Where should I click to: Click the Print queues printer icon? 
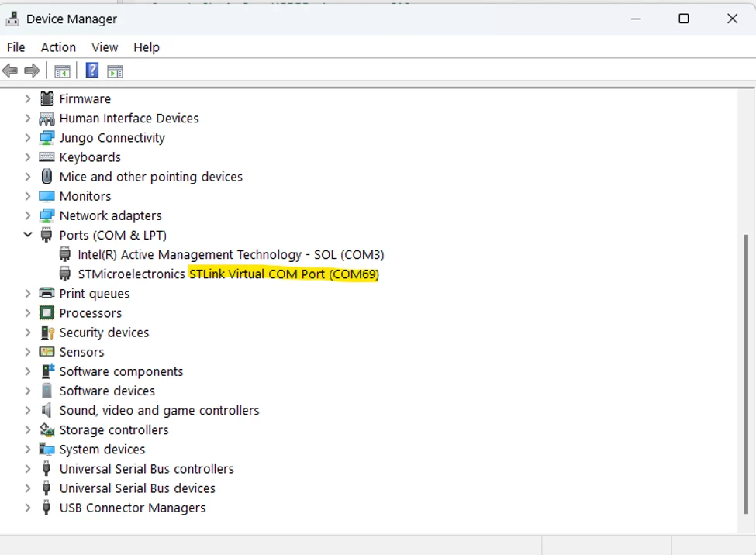pyautogui.click(x=47, y=293)
